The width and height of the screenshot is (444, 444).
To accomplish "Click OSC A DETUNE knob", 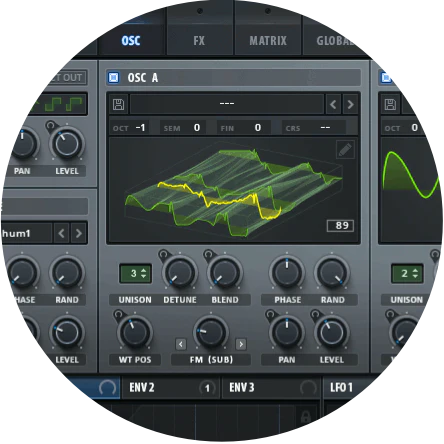I will [180, 273].
